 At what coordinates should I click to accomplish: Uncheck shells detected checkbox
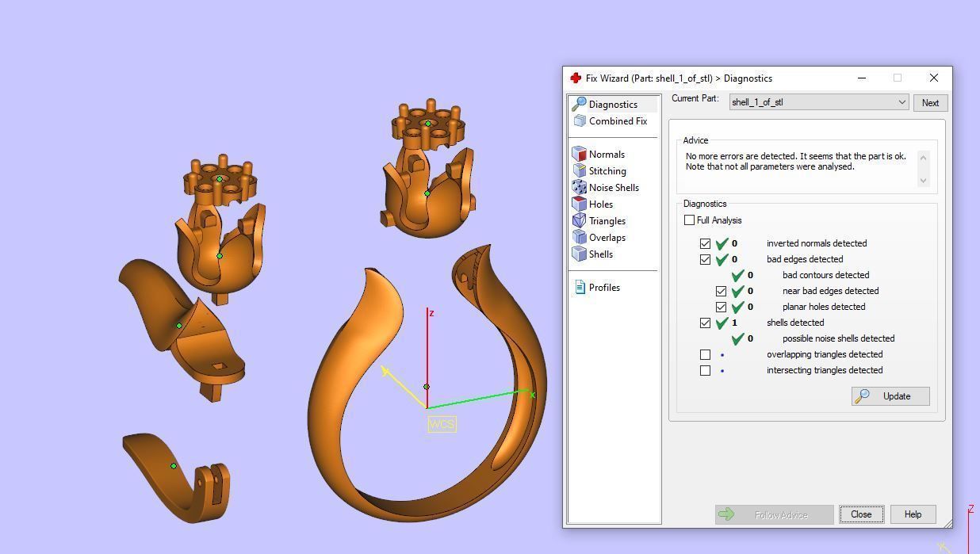tap(705, 323)
